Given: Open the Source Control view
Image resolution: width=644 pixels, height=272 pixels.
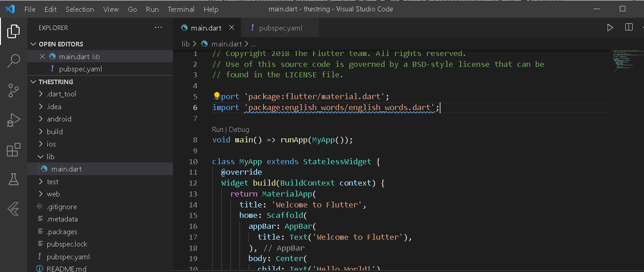Looking at the screenshot, I should [x=14, y=91].
